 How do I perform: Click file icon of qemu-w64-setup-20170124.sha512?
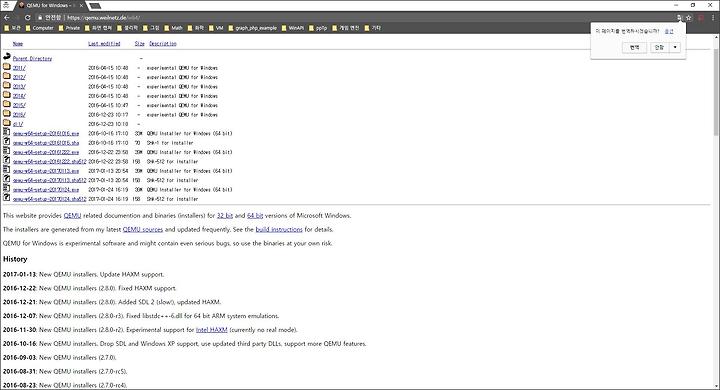[7, 198]
